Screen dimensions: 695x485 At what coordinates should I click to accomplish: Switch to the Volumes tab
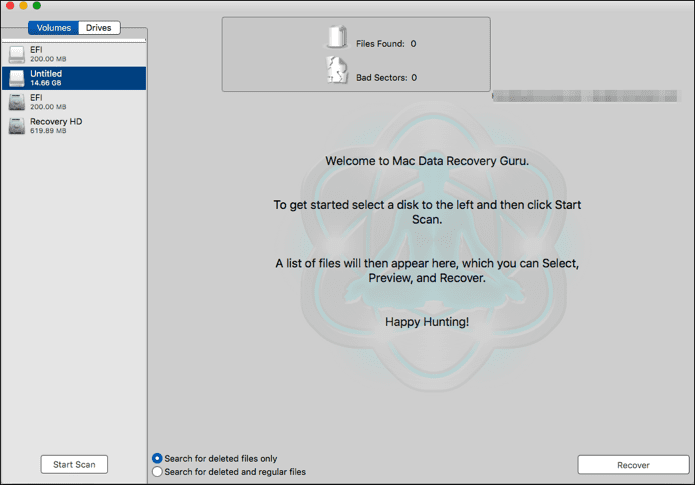(x=54, y=28)
